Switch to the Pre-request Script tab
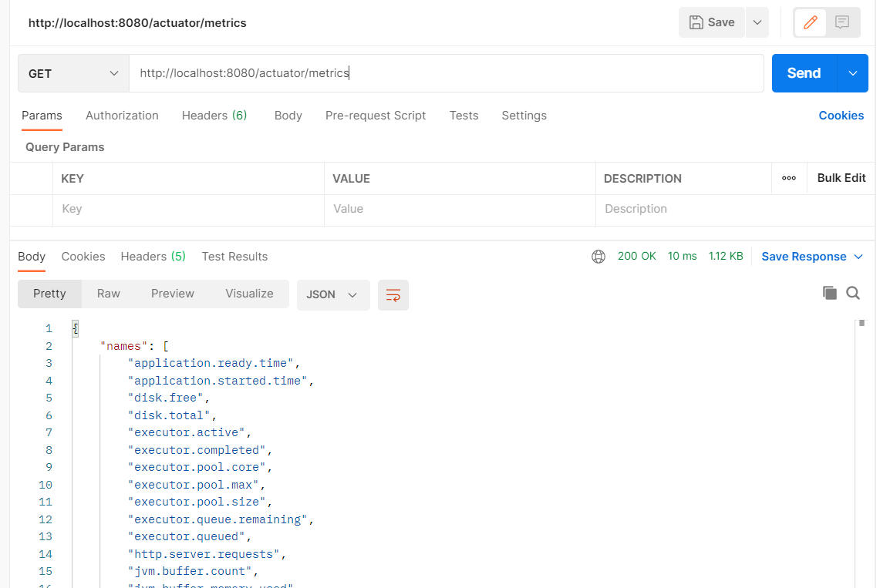Screen dimensions: 880x588 [x=376, y=116]
